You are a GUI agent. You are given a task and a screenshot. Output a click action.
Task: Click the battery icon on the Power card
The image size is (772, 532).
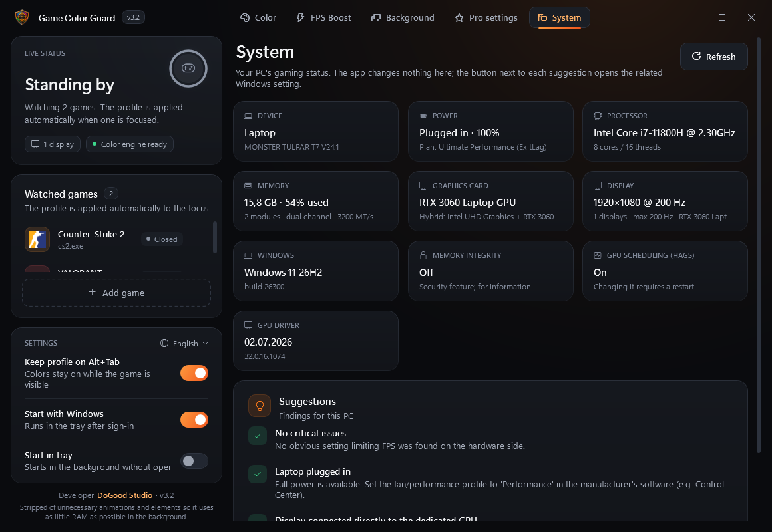tap(423, 116)
